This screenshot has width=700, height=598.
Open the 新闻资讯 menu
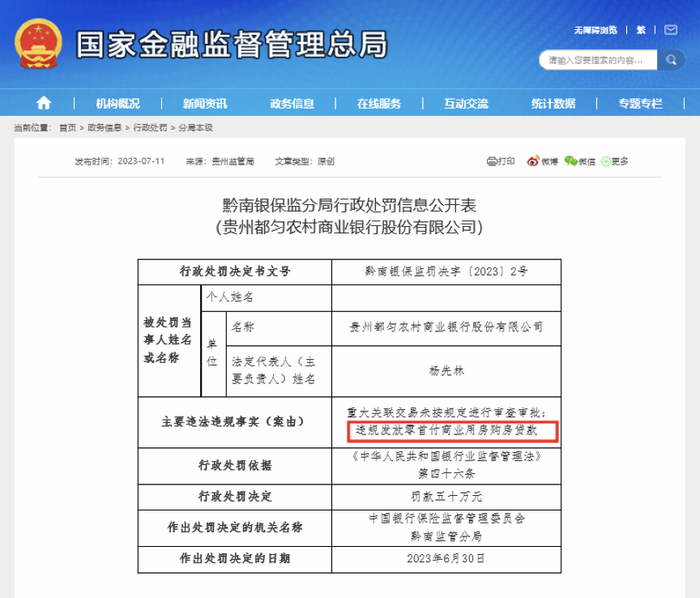point(205,104)
